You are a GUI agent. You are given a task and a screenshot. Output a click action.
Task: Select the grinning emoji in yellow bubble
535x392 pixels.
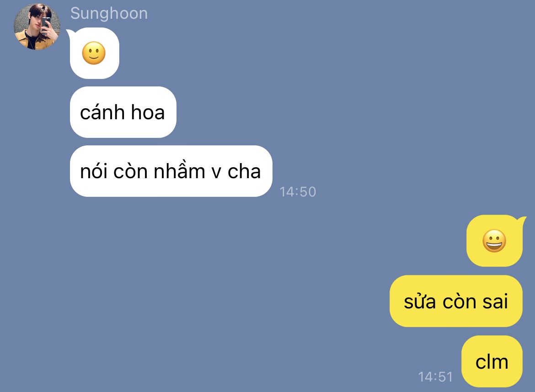(494, 241)
